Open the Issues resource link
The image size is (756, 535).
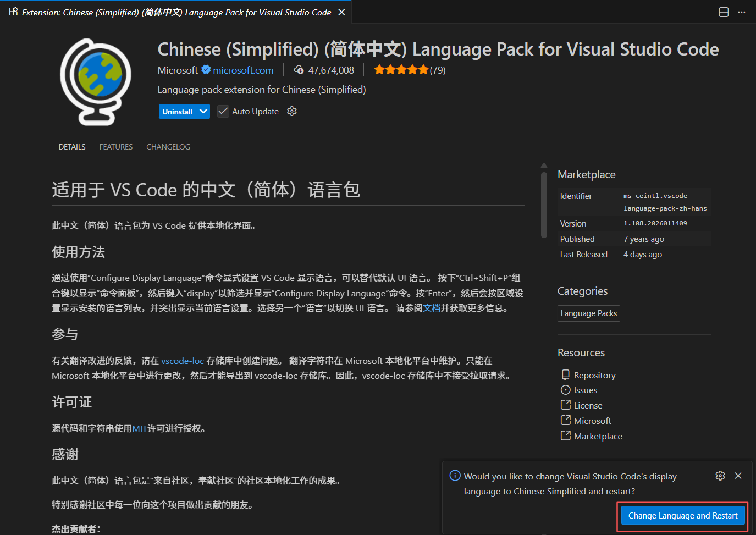pos(586,390)
